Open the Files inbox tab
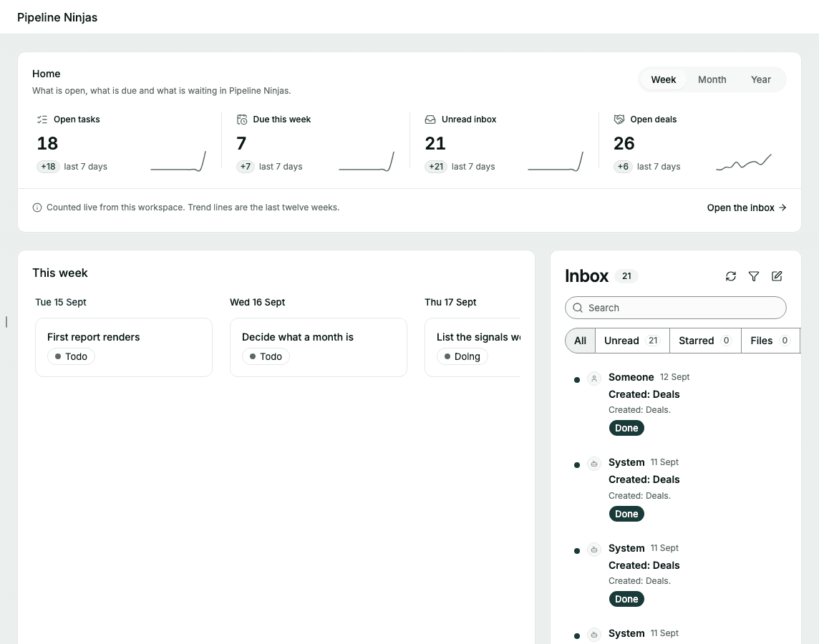Screen dimensions: 819x644 tap(770, 341)
